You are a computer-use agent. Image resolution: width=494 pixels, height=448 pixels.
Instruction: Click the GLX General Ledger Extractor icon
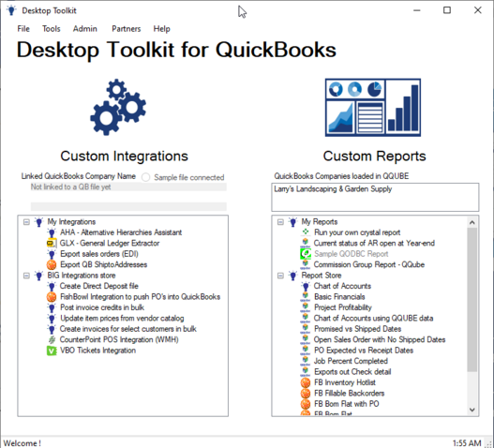pyautogui.click(x=52, y=244)
